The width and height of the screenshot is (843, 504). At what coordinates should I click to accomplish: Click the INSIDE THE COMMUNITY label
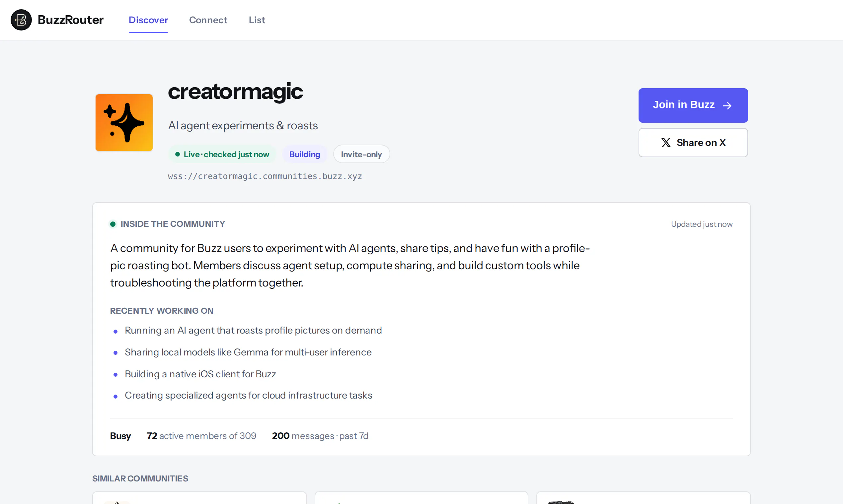coord(173,224)
